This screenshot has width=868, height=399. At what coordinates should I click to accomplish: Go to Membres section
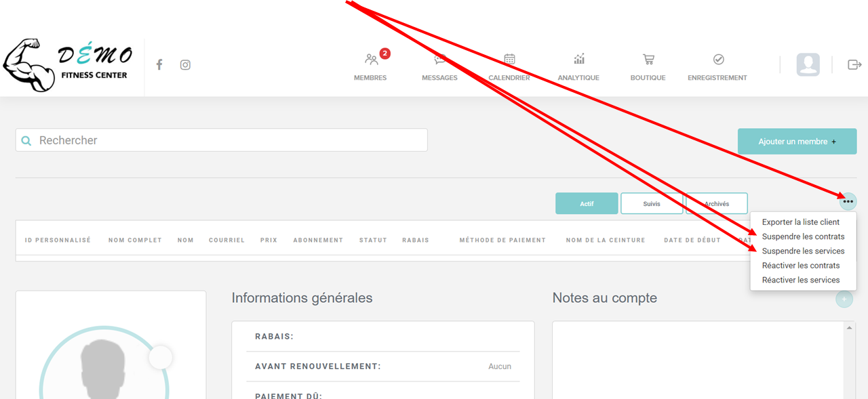click(370, 66)
